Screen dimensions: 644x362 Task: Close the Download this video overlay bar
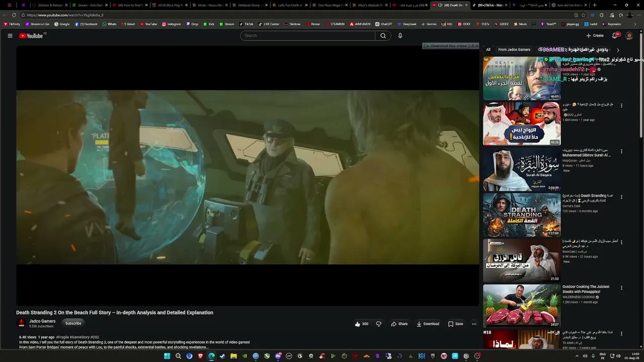(476, 46)
